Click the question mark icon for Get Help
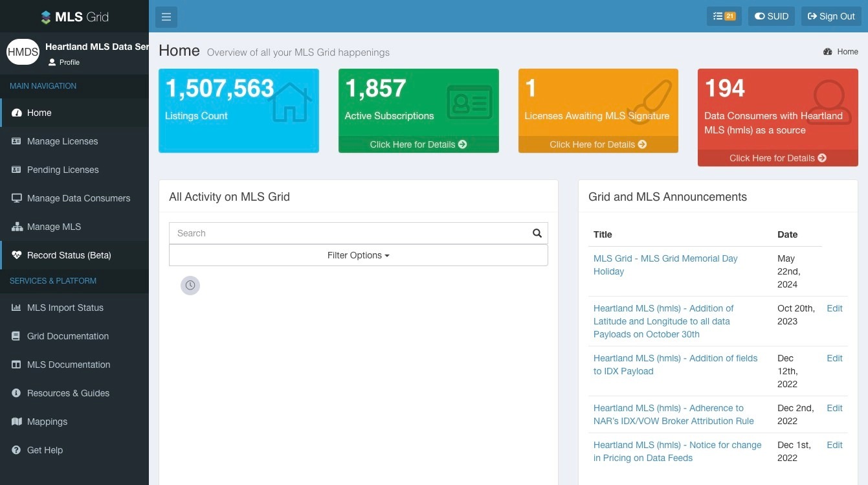868x485 pixels. [x=16, y=450]
